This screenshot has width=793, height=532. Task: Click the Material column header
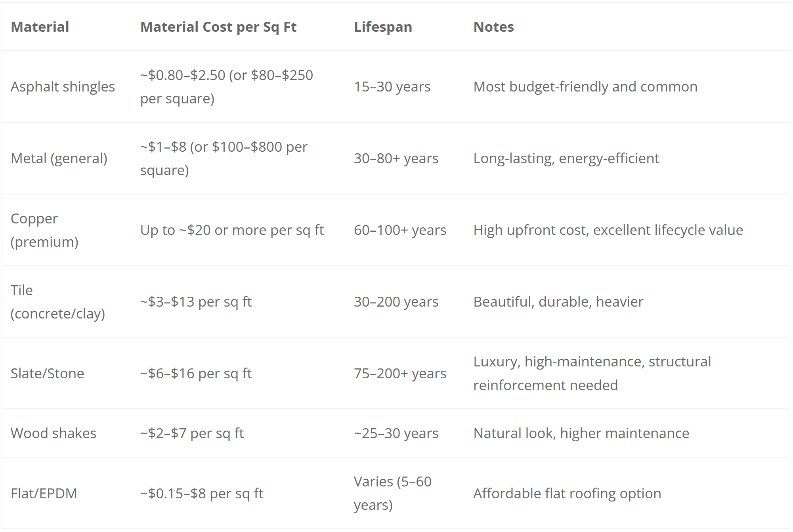40,27
